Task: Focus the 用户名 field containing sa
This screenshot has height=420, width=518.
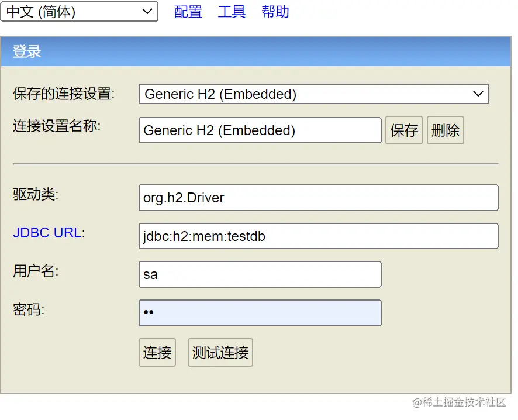Action: click(x=260, y=274)
